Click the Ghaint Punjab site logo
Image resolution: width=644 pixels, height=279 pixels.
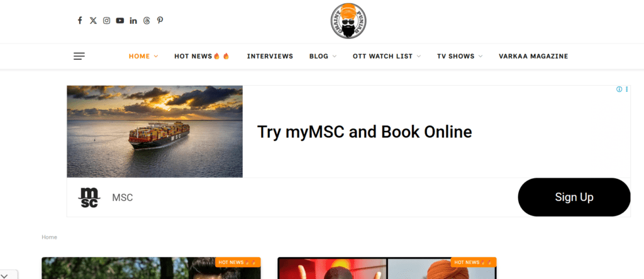348,21
